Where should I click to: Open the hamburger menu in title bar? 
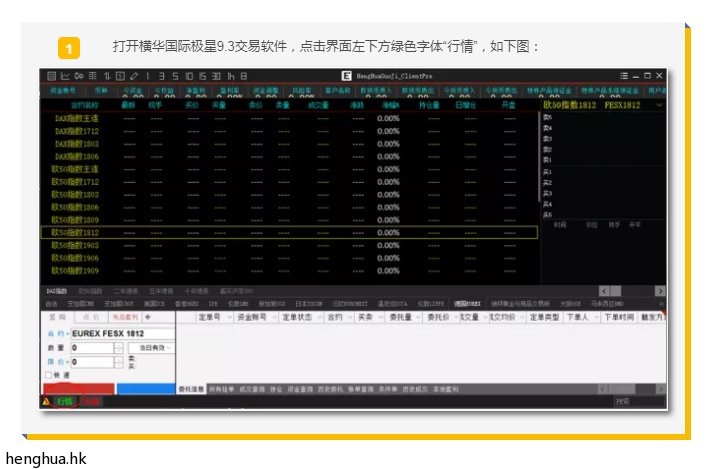click(x=624, y=76)
